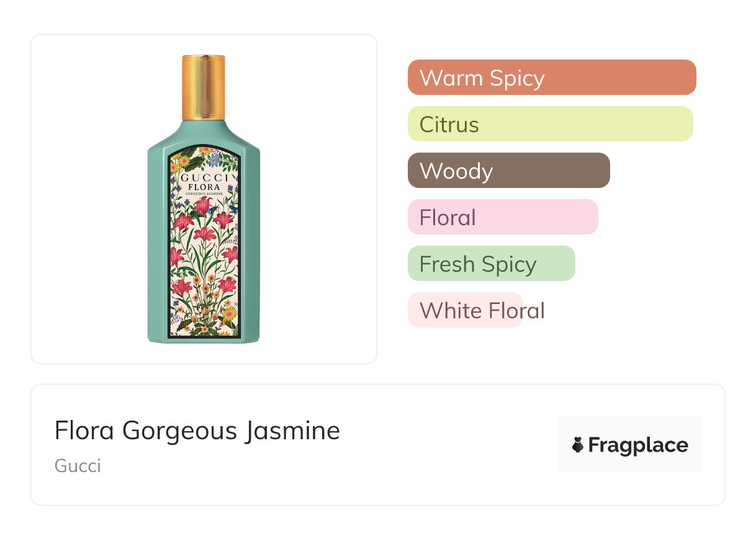Click the grey Gucci brand name
The width and height of the screenshot is (756, 536).
[x=78, y=466]
